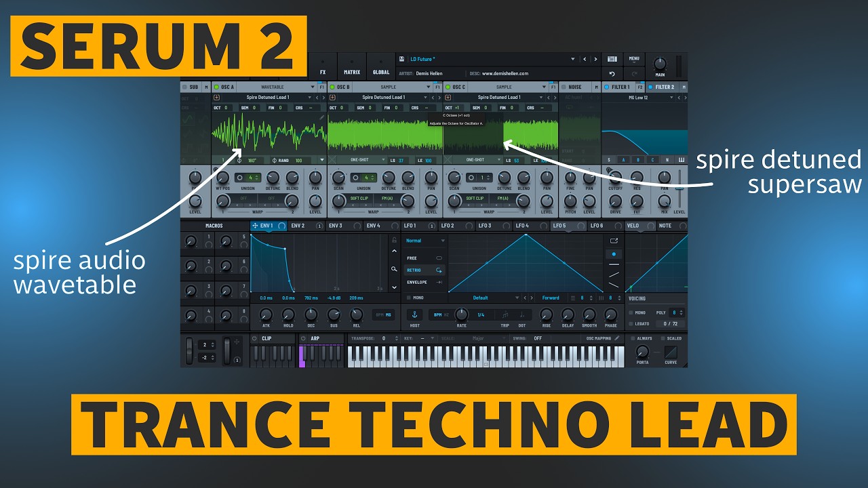Viewport: 868px width, 488px height.
Task: Switch to the MATRIX tab
Action: click(x=352, y=66)
